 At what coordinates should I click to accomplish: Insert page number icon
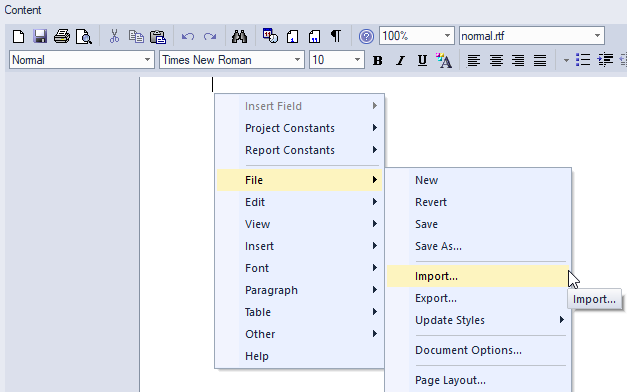[293, 36]
